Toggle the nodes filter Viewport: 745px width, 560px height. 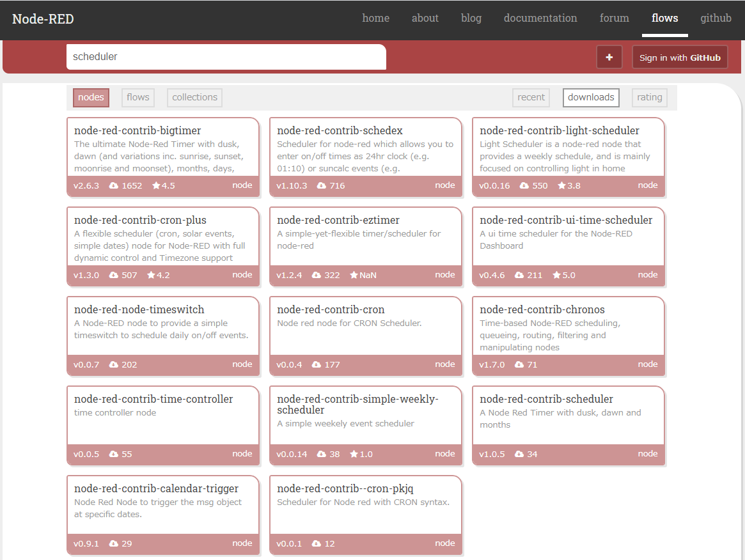[x=91, y=97]
